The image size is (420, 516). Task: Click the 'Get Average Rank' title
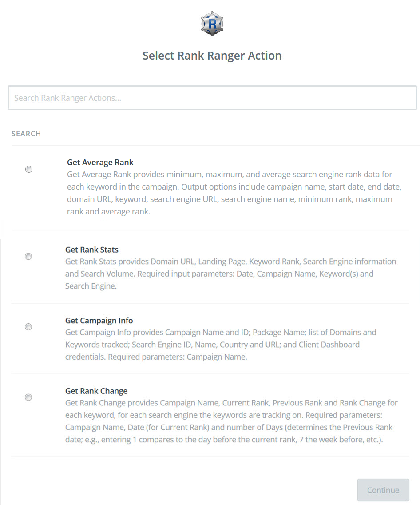100,162
